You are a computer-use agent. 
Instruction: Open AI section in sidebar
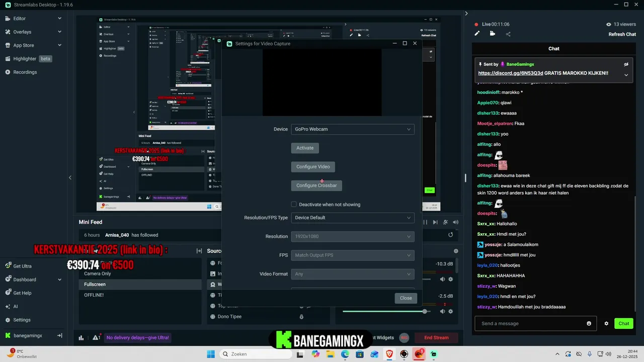12,306
